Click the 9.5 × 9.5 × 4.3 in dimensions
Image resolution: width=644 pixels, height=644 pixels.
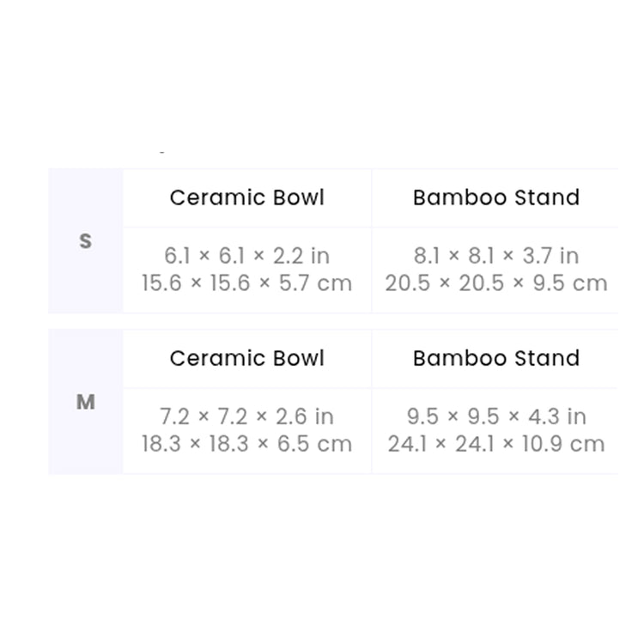[496, 416]
